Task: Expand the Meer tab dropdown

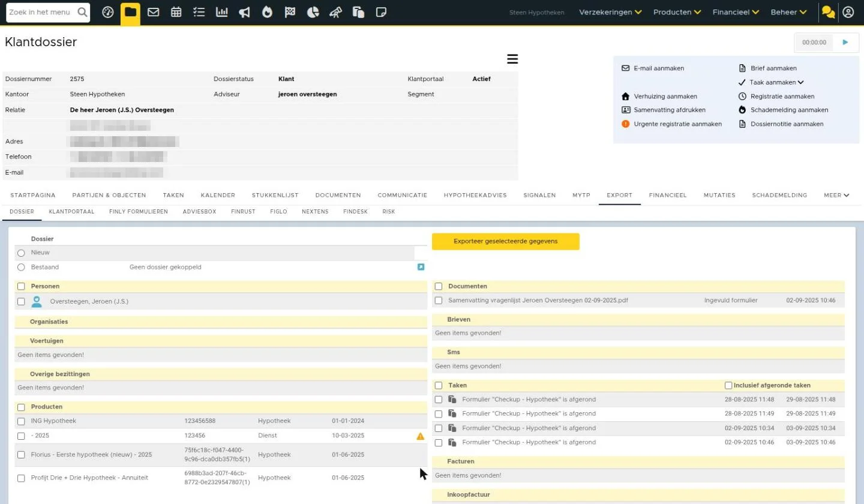Action: [x=836, y=195]
